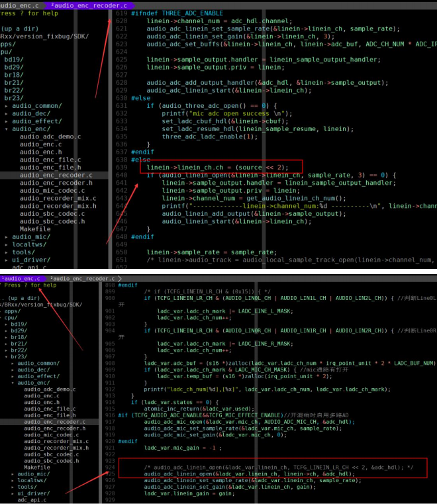437x504 pixels.
Task: Open audio_recorder_mix.c in the upper file tree
Action: (58, 198)
